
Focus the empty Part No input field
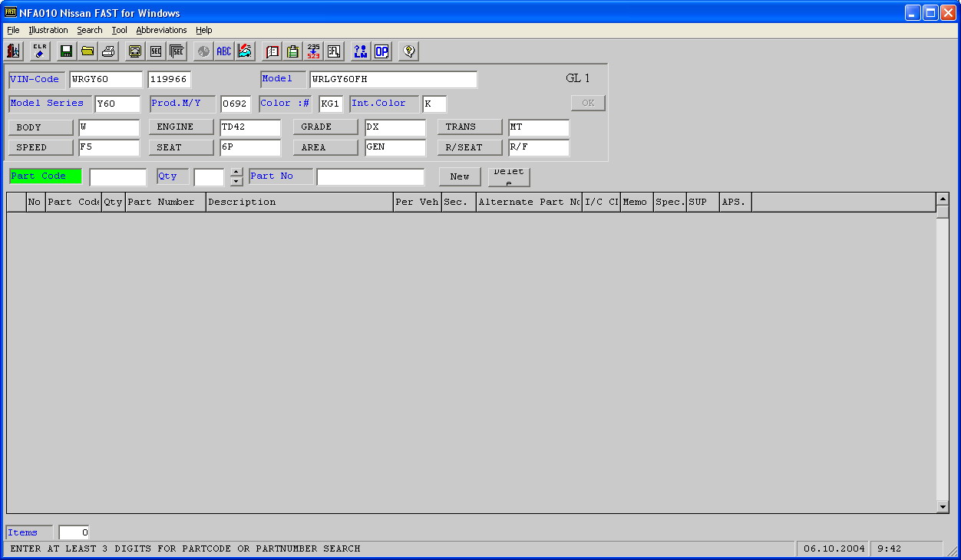coord(371,177)
